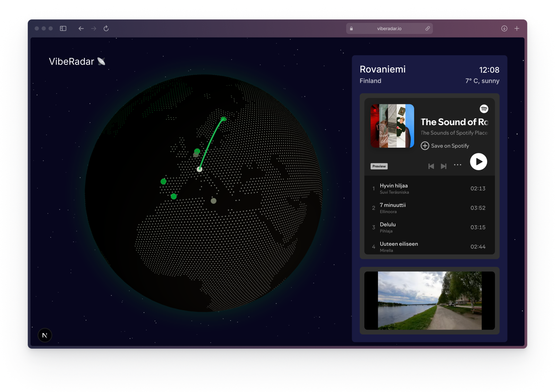The width and height of the screenshot is (555, 392).
Task: Click the playlist album cover art
Action: coord(392,126)
